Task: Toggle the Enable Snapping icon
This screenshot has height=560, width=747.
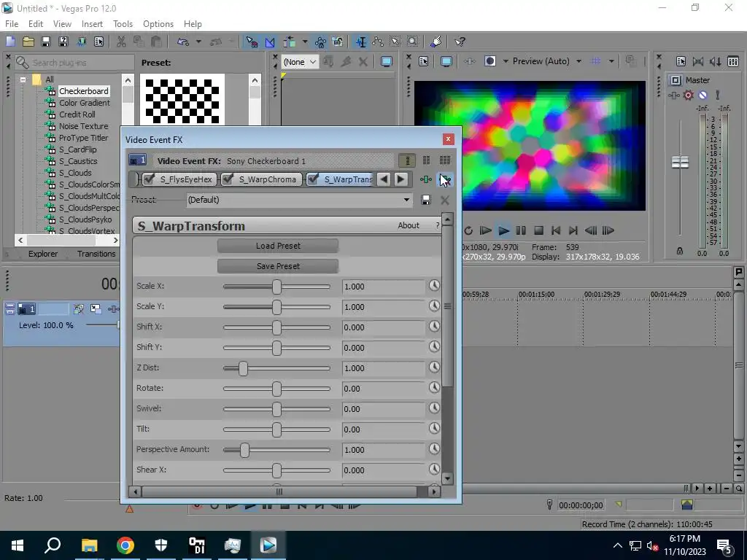Action: click(x=252, y=42)
